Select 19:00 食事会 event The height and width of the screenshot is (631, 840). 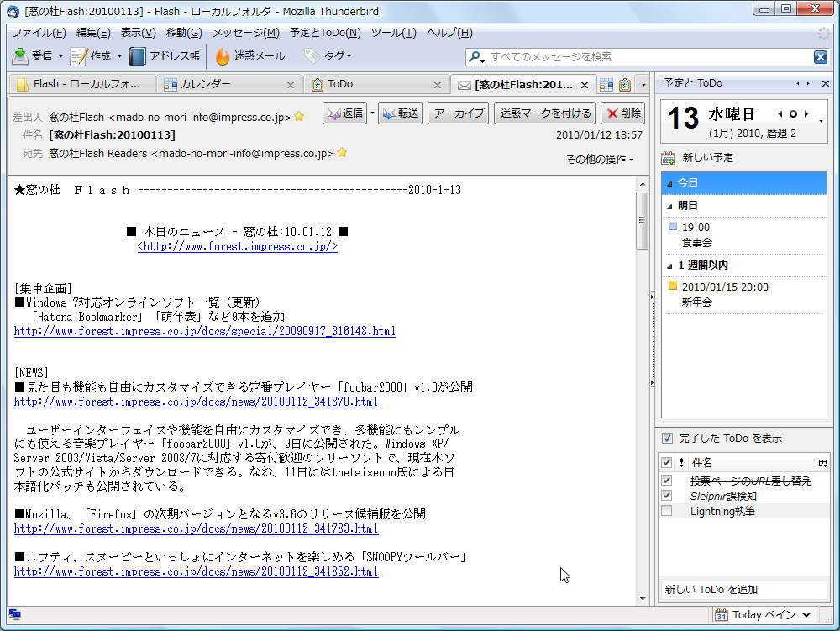tap(743, 234)
